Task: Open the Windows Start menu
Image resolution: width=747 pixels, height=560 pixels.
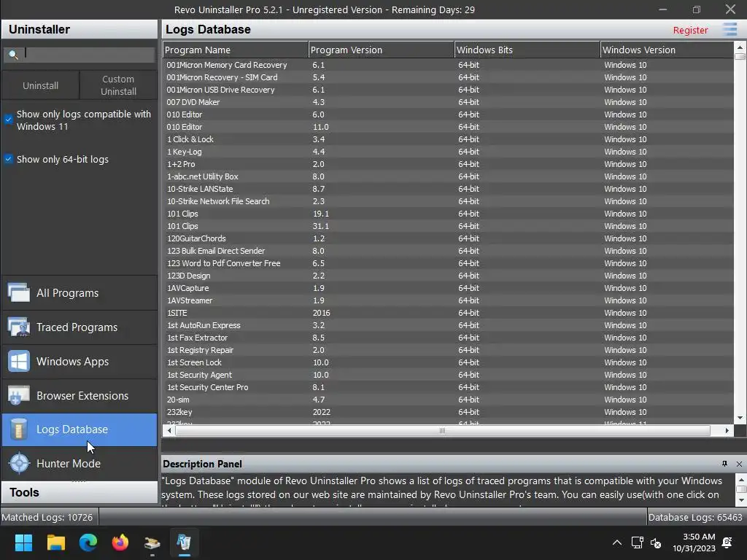Action: pyautogui.click(x=23, y=542)
